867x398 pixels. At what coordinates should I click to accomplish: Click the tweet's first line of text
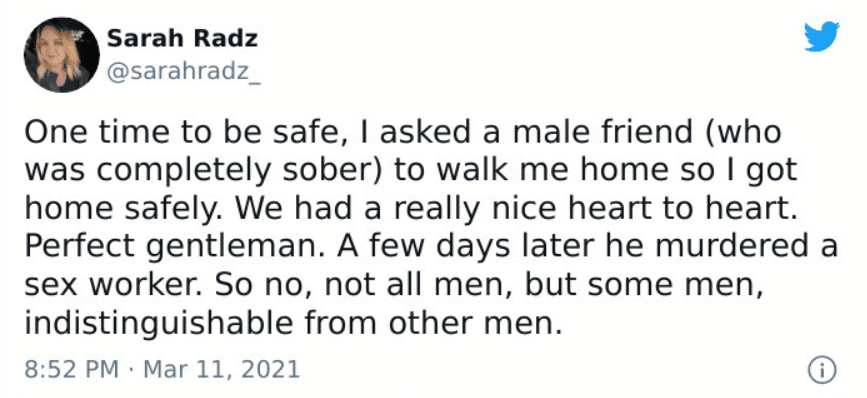tap(403, 133)
